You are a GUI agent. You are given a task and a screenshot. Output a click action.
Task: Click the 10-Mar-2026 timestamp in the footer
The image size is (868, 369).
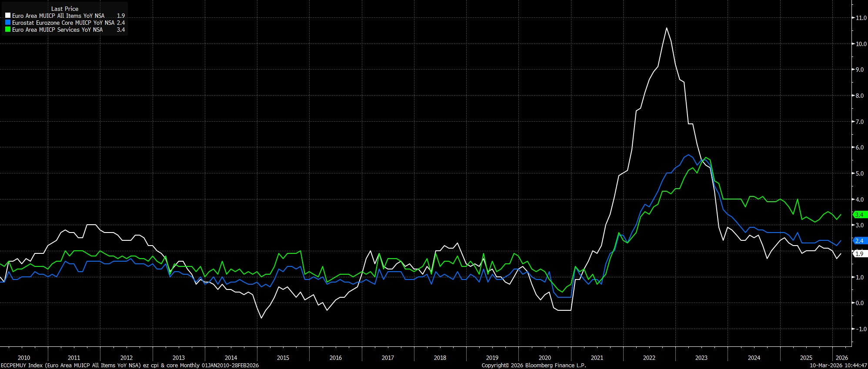point(838,366)
